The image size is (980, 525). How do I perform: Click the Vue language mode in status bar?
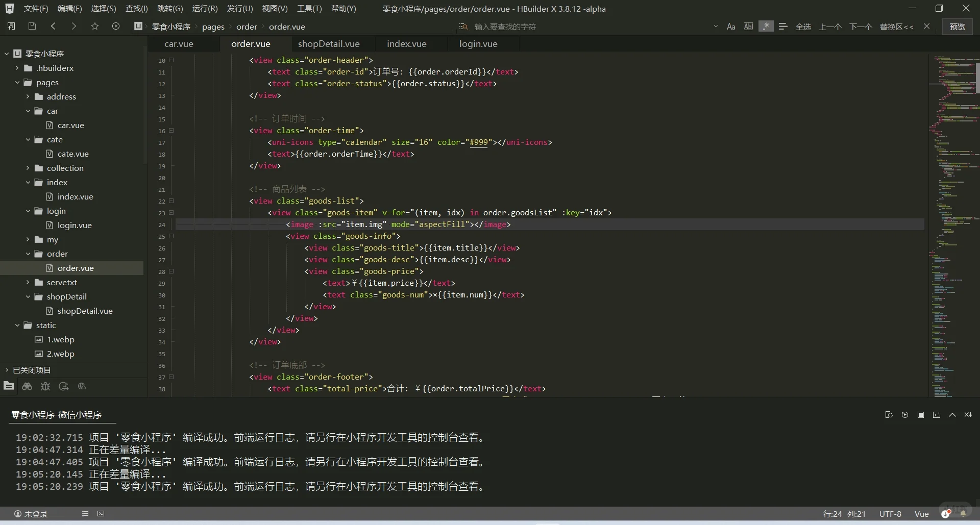click(921, 514)
